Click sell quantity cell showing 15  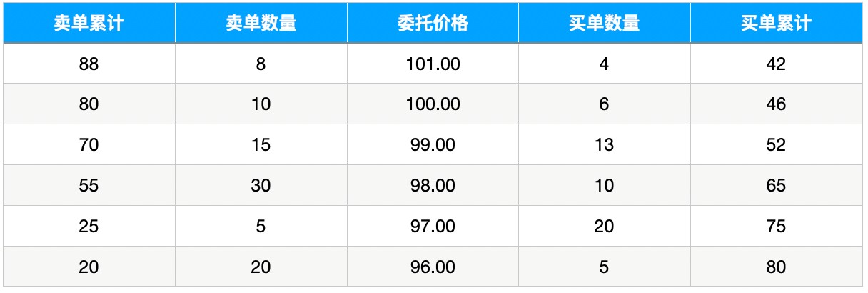tap(261, 145)
